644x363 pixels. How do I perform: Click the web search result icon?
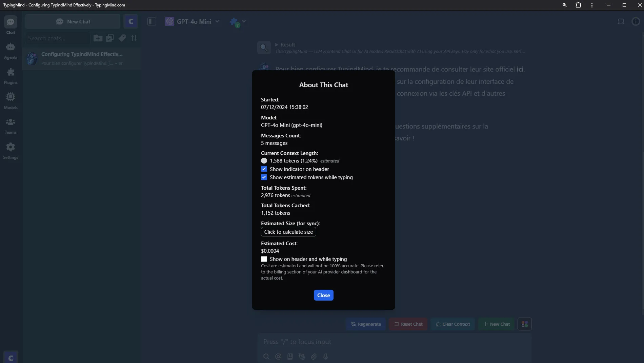coord(264,48)
